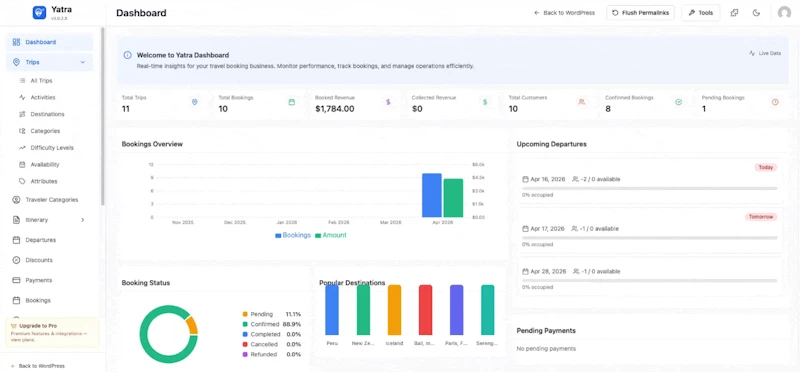This screenshot has height=372, width=800.
Task: Open the Apr 28, 2026 departure card
Action: tap(649, 277)
